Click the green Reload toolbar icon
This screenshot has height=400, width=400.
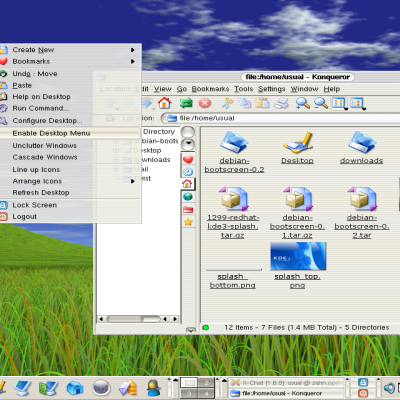(186, 103)
